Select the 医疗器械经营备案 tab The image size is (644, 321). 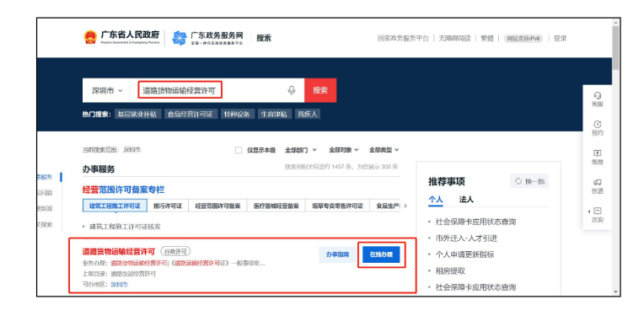pos(276,206)
